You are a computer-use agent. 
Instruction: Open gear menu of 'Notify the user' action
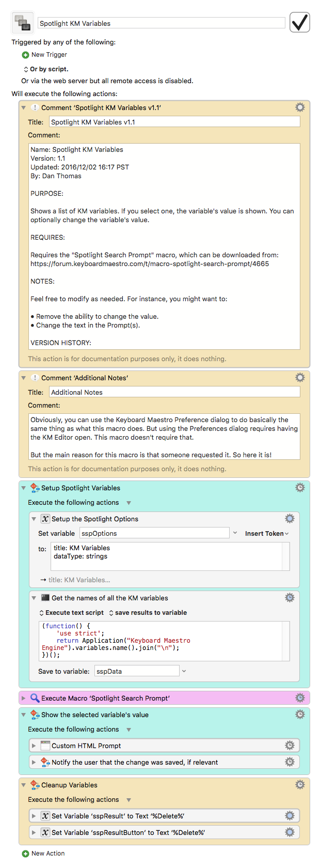(x=290, y=762)
